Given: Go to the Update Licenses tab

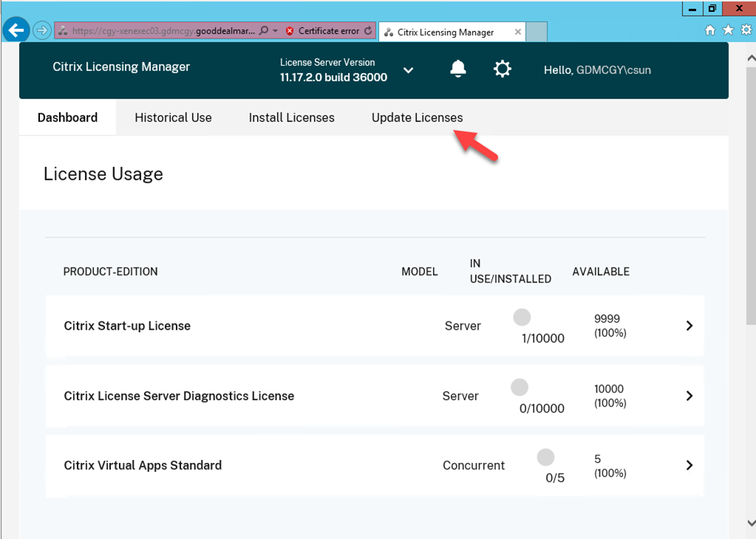Looking at the screenshot, I should tap(417, 118).
